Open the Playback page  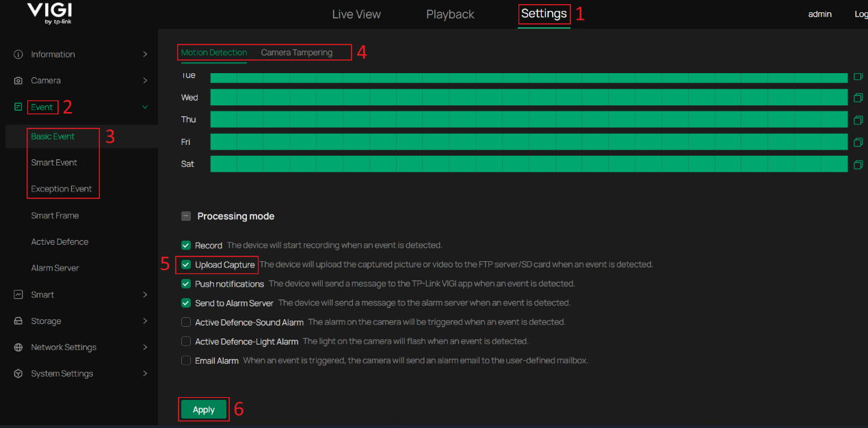tap(449, 14)
